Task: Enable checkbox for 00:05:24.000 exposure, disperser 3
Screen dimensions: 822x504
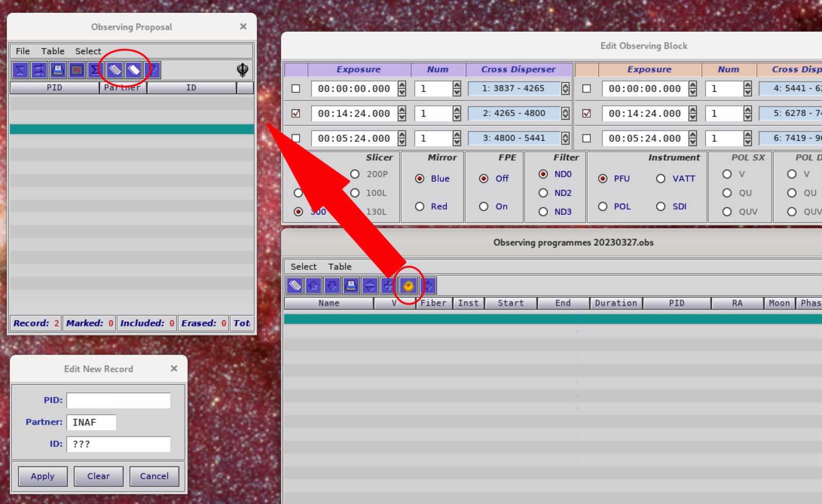Action: click(296, 138)
